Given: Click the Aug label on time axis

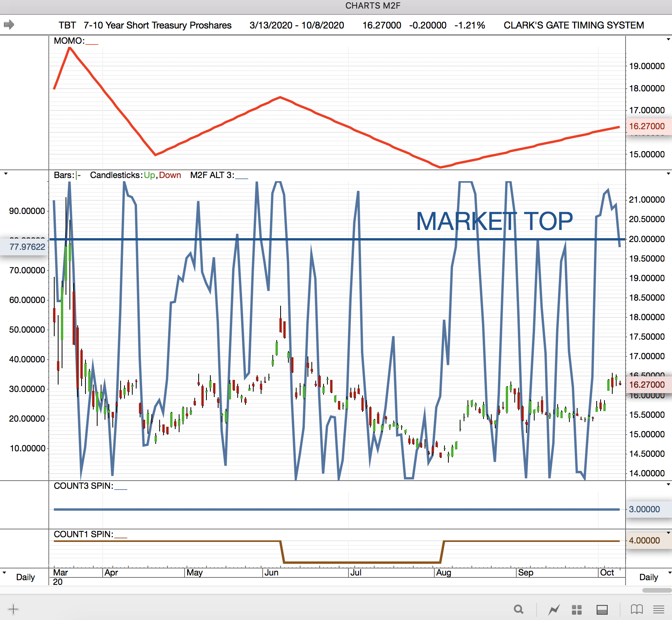Looking at the screenshot, I should pos(444,573).
